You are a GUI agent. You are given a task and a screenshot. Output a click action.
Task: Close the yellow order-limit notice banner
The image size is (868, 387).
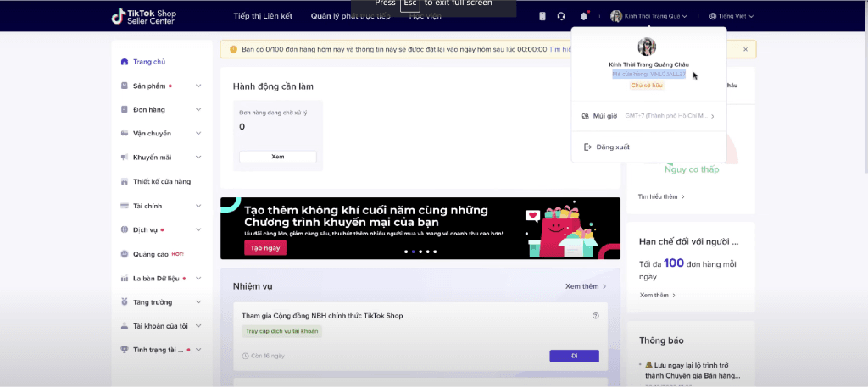click(x=745, y=49)
